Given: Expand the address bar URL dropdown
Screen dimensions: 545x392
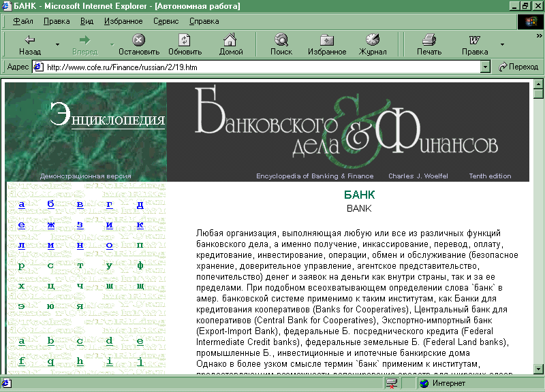Looking at the screenshot, I should [x=485, y=67].
